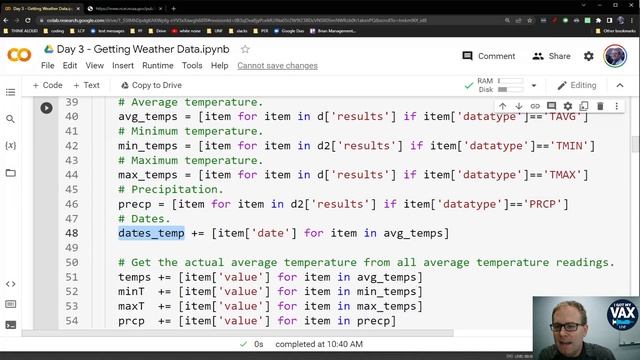Open the terminal icon in left sidebar
The image size is (640, 360).
coord(11,325)
